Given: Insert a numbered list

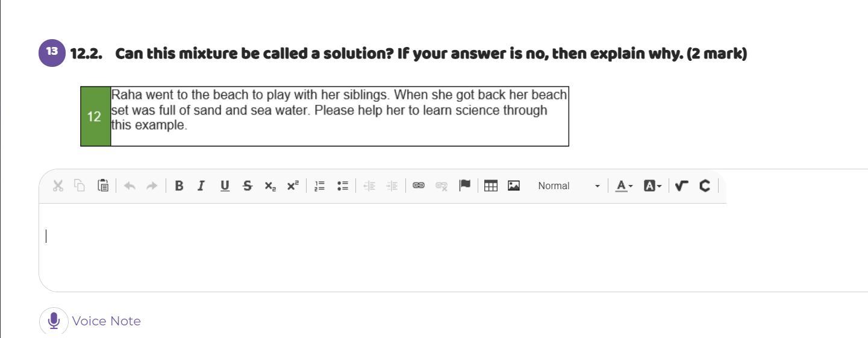Looking at the screenshot, I should tap(320, 186).
